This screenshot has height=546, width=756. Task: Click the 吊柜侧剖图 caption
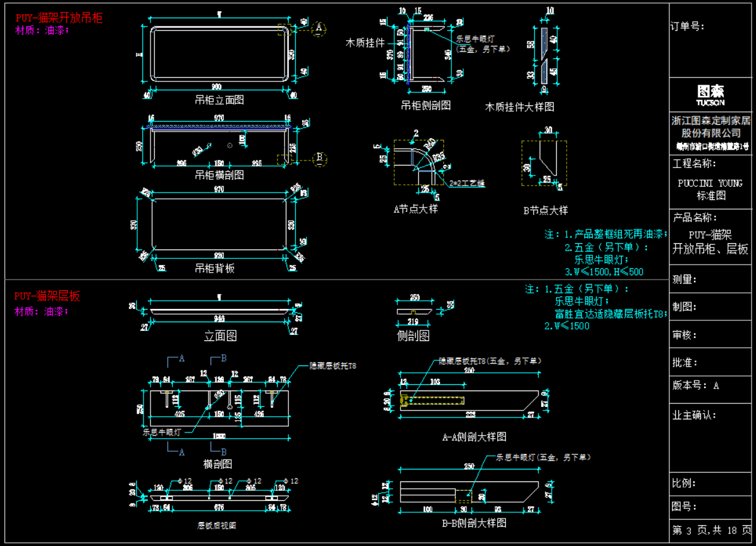[x=426, y=106]
